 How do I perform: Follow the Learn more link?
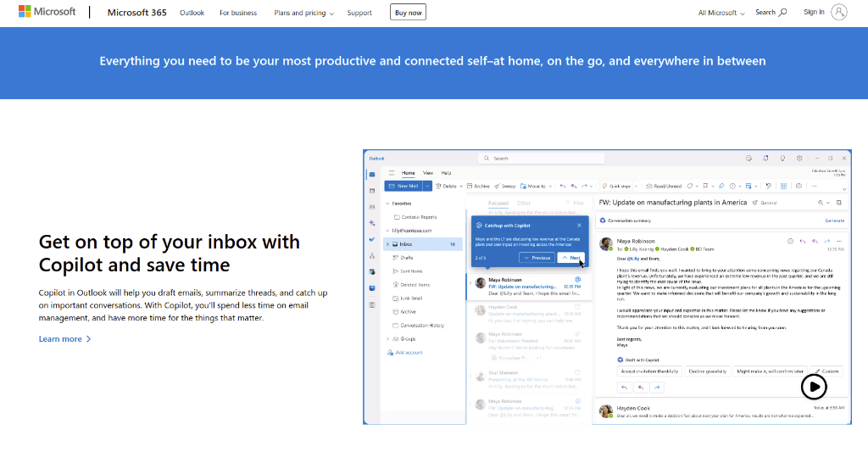click(x=64, y=339)
